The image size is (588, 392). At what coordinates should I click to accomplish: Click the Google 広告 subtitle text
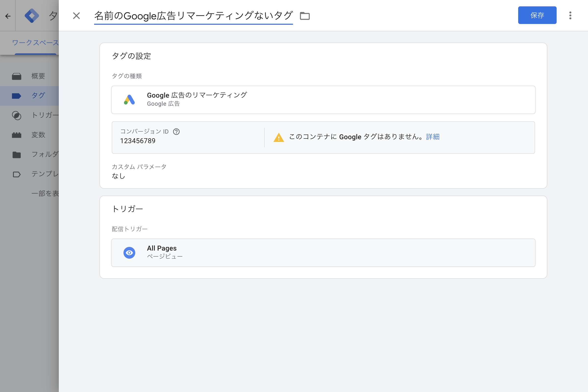(163, 104)
